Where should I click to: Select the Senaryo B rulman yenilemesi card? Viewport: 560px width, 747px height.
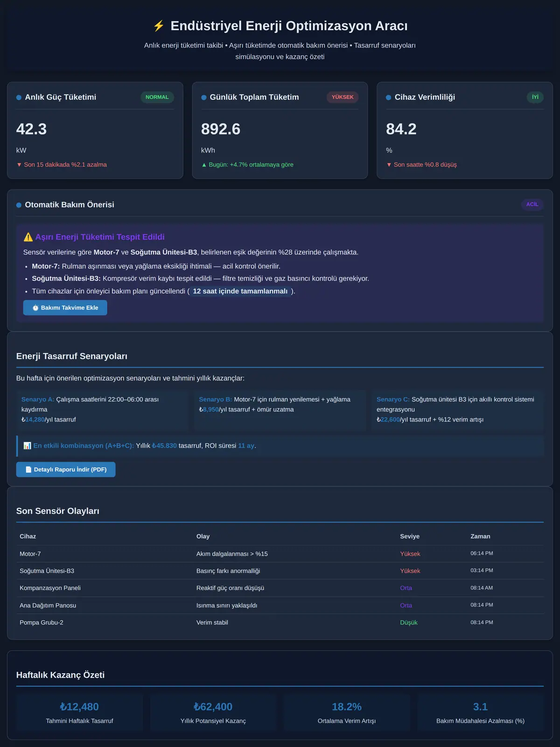[x=280, y=410]
